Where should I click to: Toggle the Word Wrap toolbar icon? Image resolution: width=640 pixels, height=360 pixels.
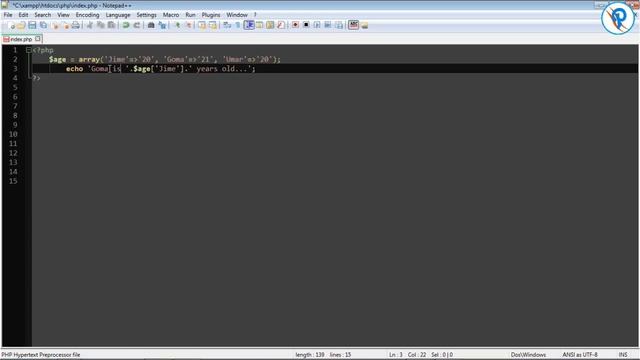(227, 25)
